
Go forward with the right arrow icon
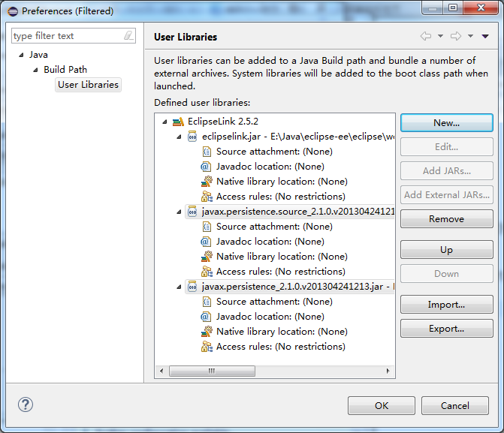tap(456, 36)
